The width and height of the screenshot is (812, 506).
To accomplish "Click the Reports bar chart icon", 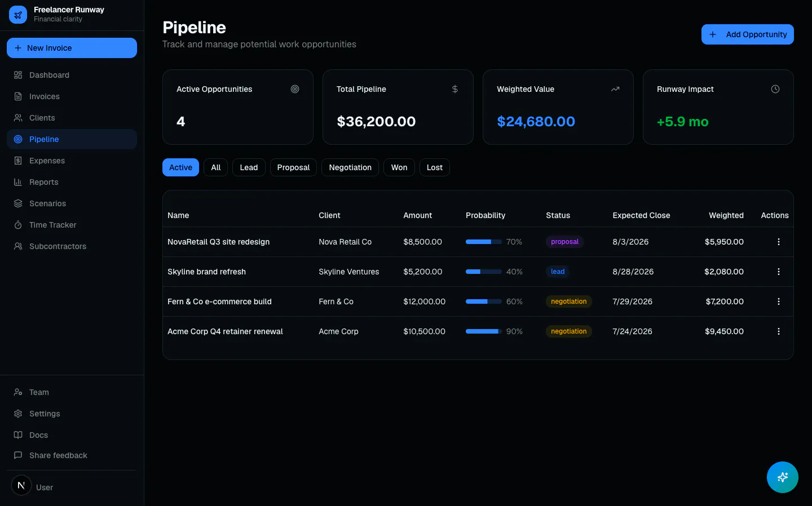I will pos(18,182).
